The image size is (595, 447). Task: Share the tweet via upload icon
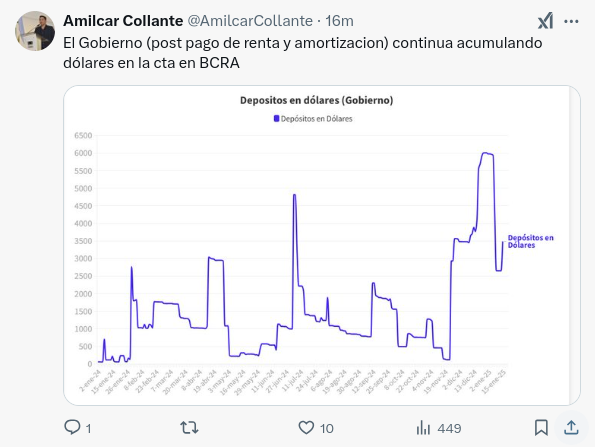click(571, 428)
